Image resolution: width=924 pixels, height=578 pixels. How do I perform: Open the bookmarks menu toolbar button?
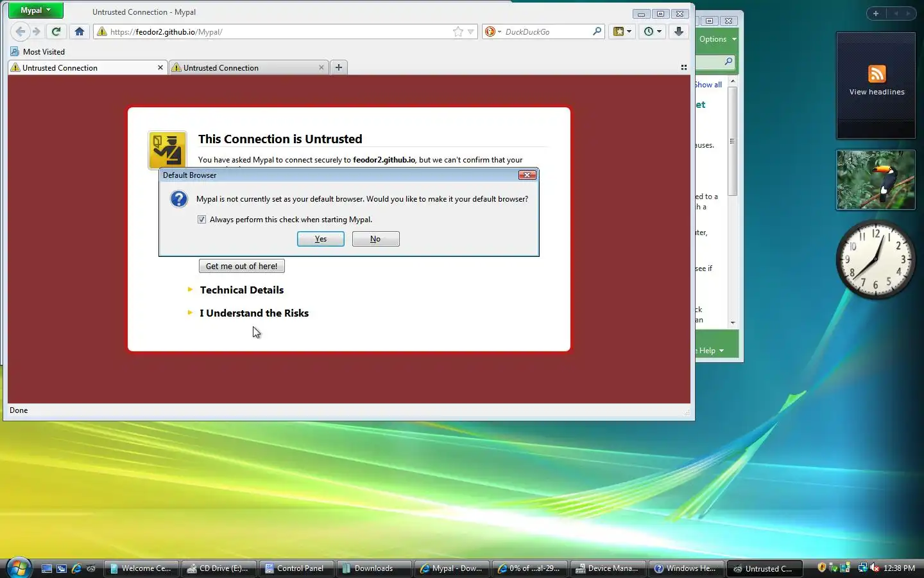coord(622,31)
